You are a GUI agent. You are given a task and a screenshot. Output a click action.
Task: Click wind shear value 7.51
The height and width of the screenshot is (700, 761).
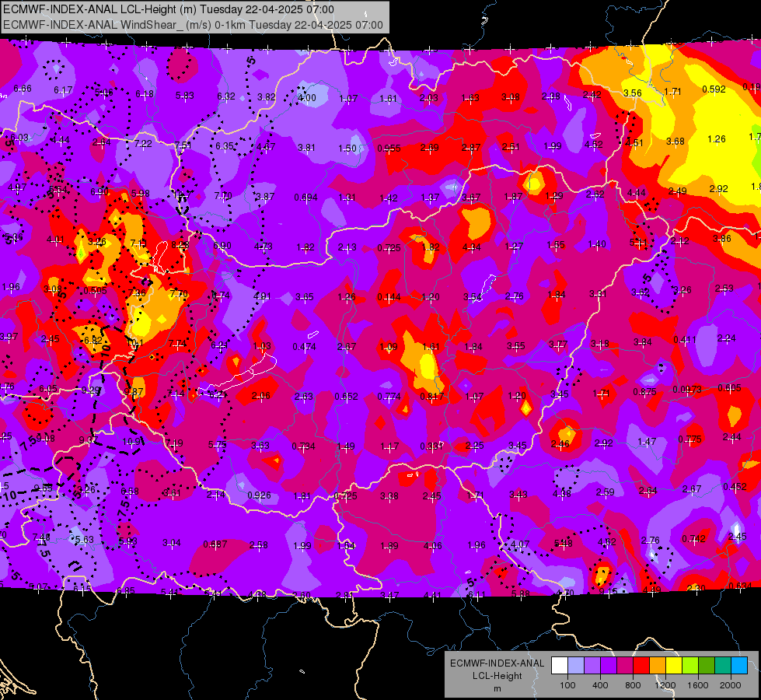point(183,145)
